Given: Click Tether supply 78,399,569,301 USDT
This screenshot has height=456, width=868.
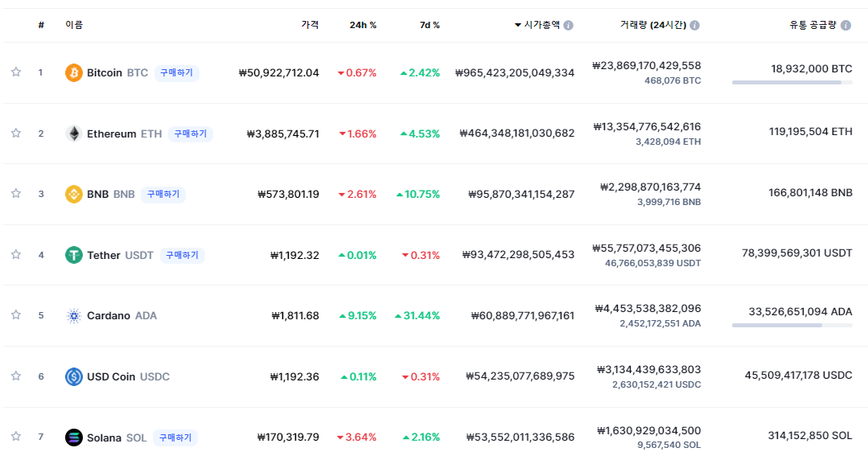Looking at the screenshot, I should (797, 253).
